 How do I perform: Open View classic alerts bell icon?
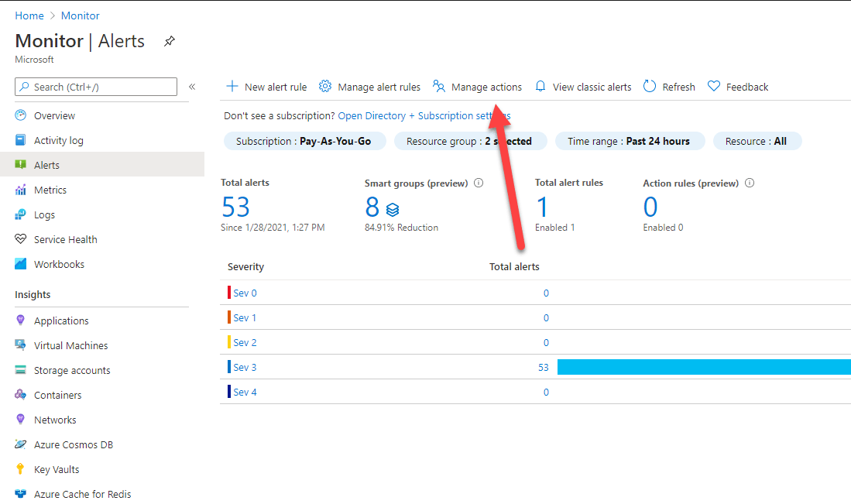540,87
